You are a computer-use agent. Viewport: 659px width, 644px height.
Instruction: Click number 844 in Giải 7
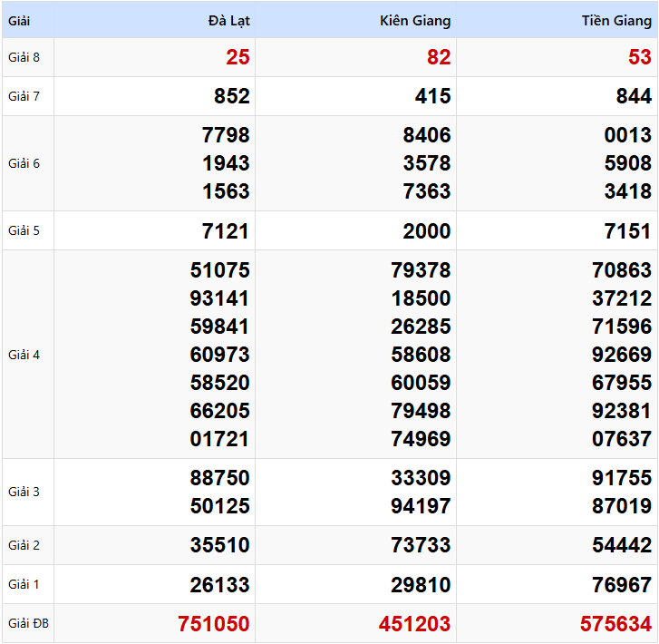pyautogui.click(x=635, y=96)
